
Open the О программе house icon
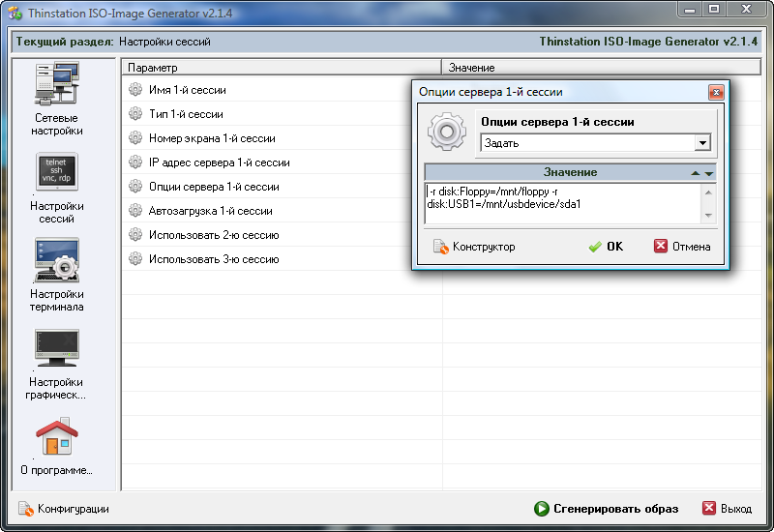[57, 436]
